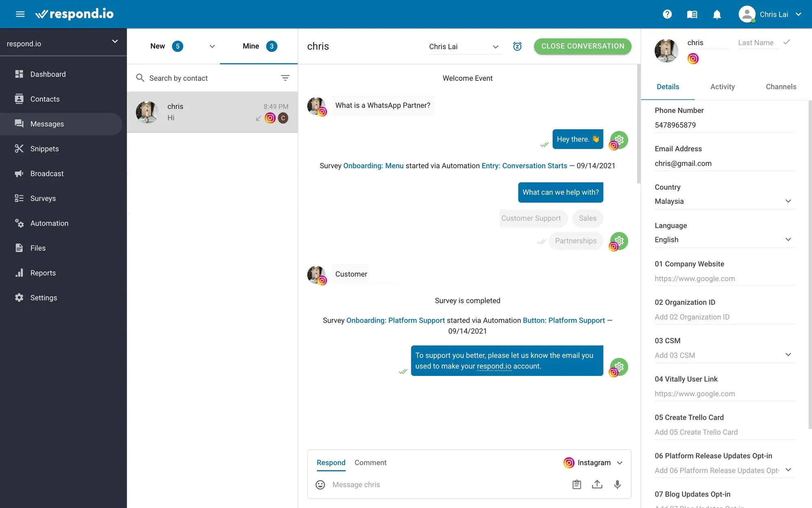Open the emoji picker
Screen dimensions: 812x508
point(320,484)
